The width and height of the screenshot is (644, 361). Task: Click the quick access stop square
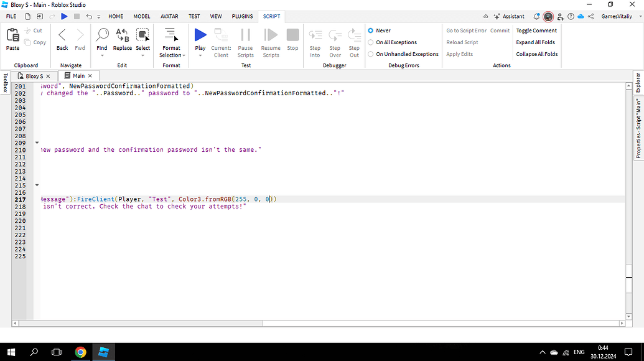click(77, 16)
